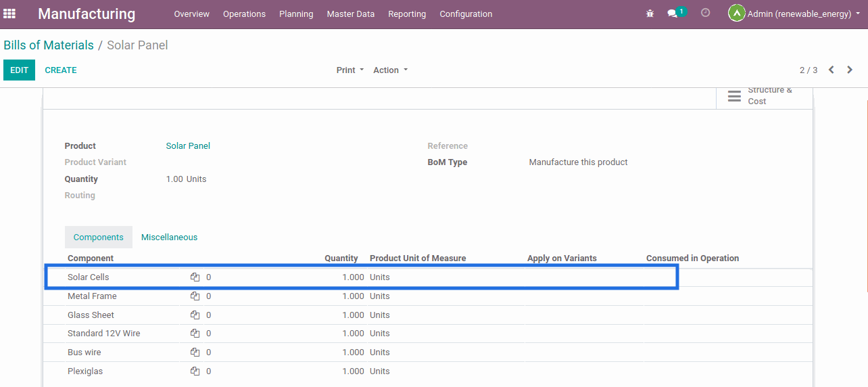Expand the Action dropdown
The height and width of the screenshot is (387, 868).
click(x=390, y=70)
